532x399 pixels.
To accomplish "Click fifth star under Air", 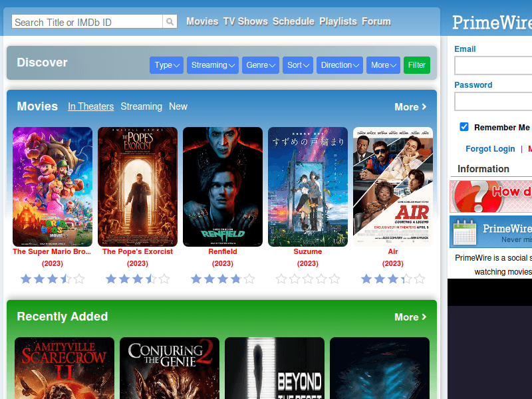I will (420, 279).
